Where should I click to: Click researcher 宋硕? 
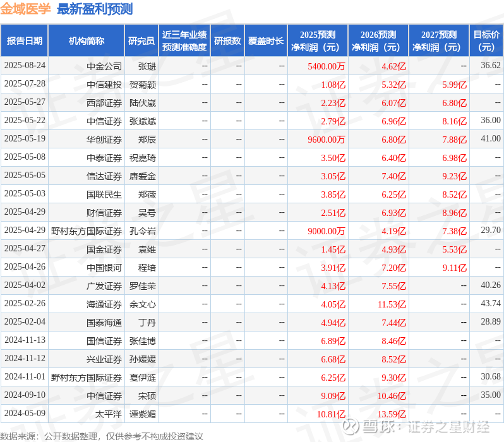[147, 396]
